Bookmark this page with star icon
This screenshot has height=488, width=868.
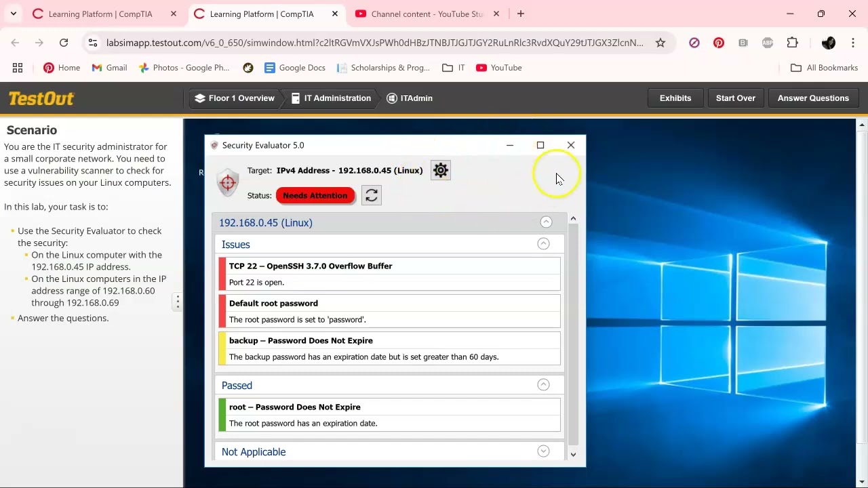click(660, 43)
